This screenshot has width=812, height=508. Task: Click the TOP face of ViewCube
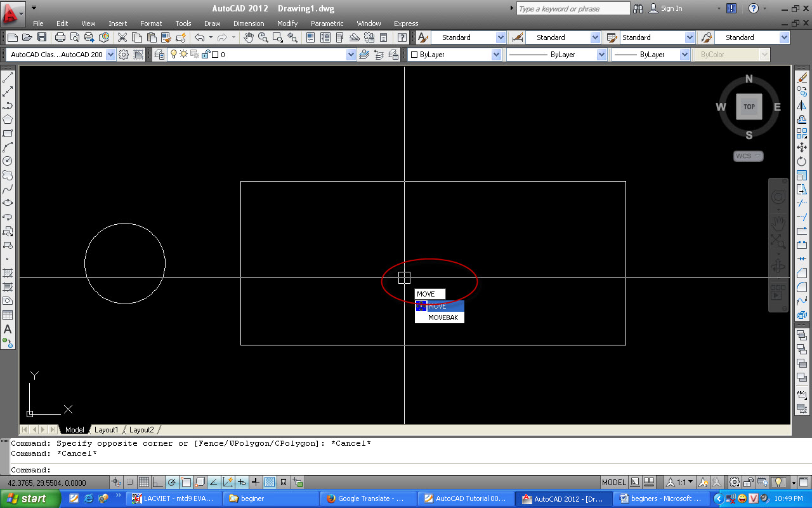pos(749,107)
